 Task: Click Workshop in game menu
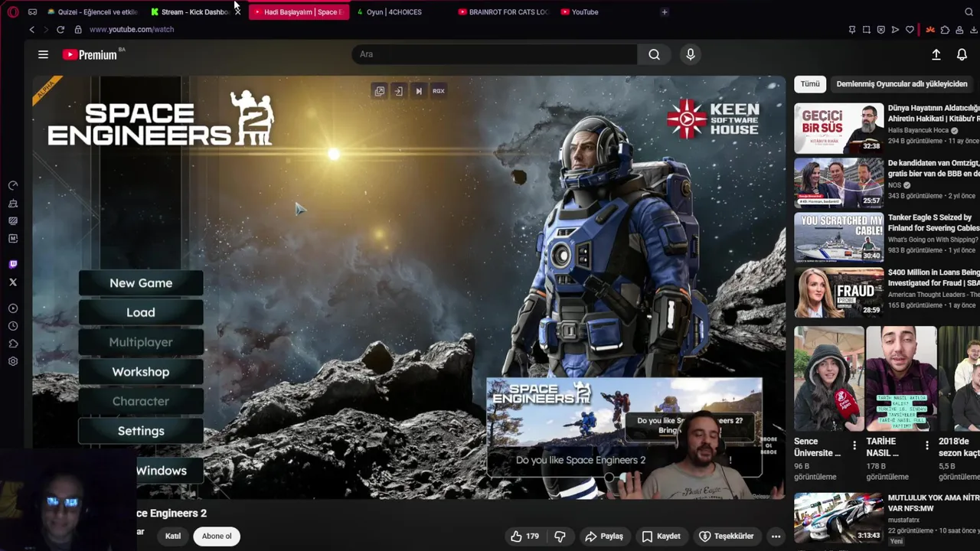coord(141,372)
